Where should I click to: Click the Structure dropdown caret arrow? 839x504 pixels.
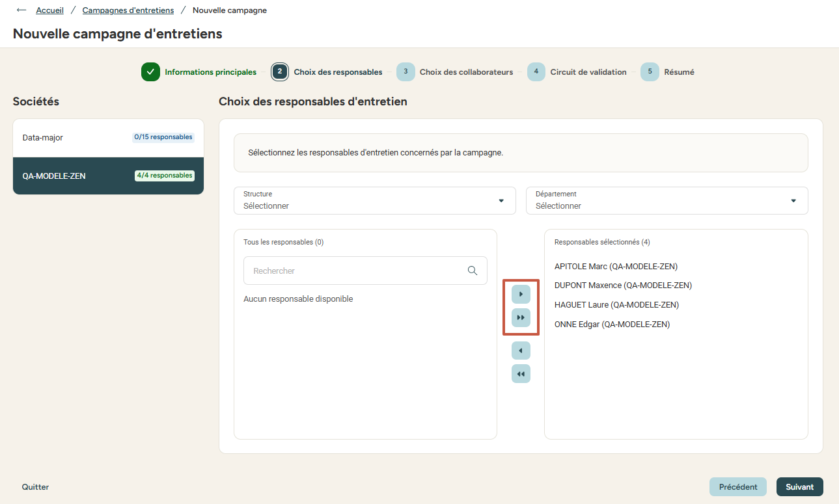501,200
